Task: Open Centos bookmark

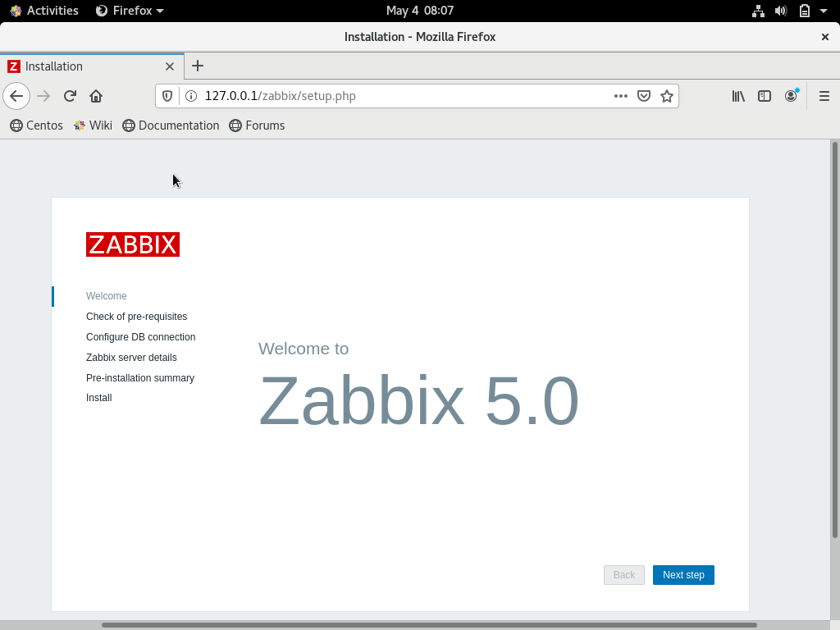Action: (36, 126)
